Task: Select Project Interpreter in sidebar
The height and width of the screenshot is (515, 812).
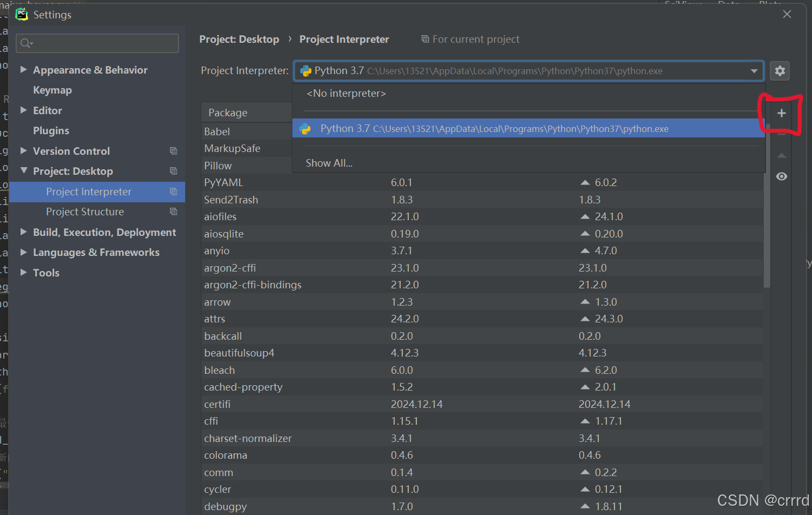Action: coord(97,192)
